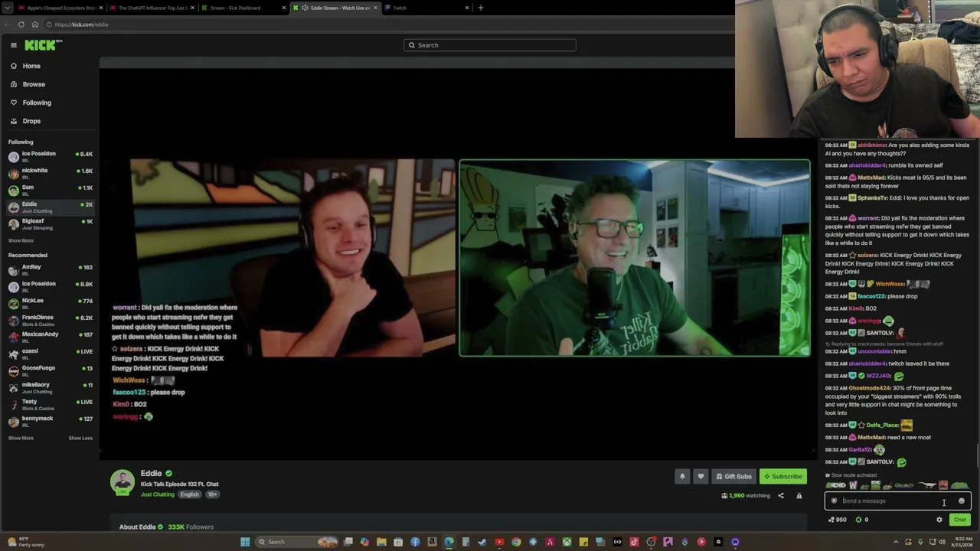Close the Eddie Stream tab

point(375,8)
